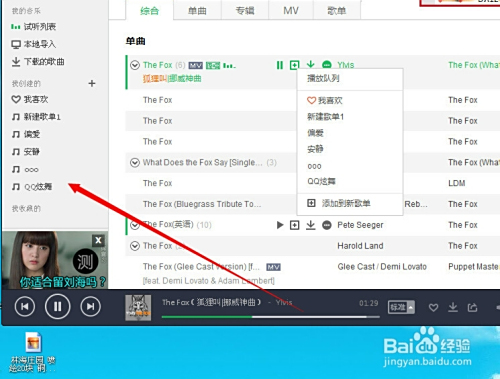Play the Pete Seeger The Fox row
The image size is (500, 379).
point(280,225)
